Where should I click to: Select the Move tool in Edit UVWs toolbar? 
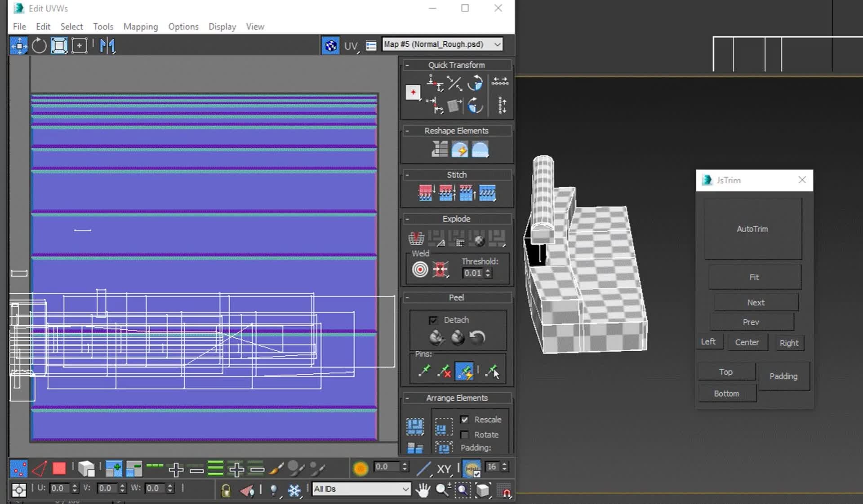click(19, 45)
